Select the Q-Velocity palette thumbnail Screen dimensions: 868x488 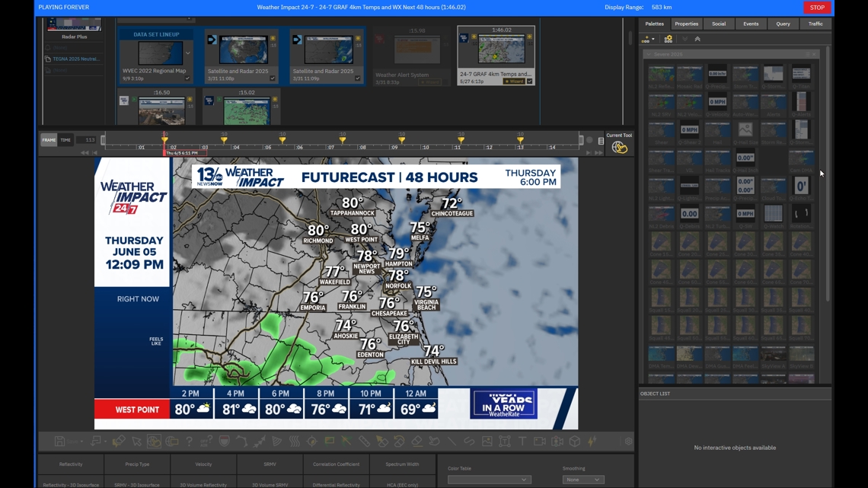tap(717, 104)
